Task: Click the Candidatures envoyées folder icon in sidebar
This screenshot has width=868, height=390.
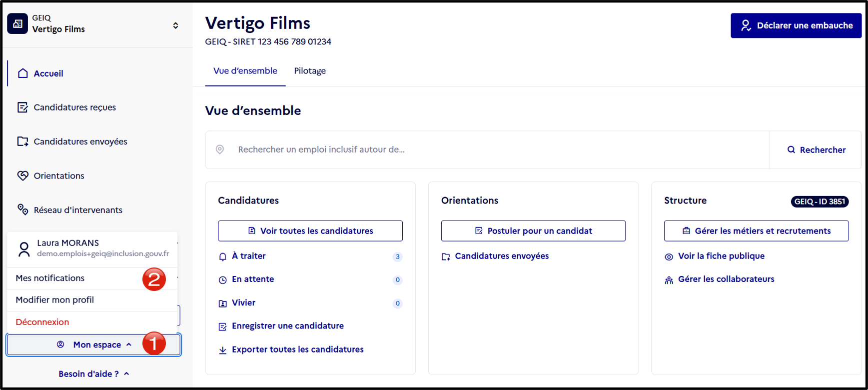Action: tap(22, 141)
